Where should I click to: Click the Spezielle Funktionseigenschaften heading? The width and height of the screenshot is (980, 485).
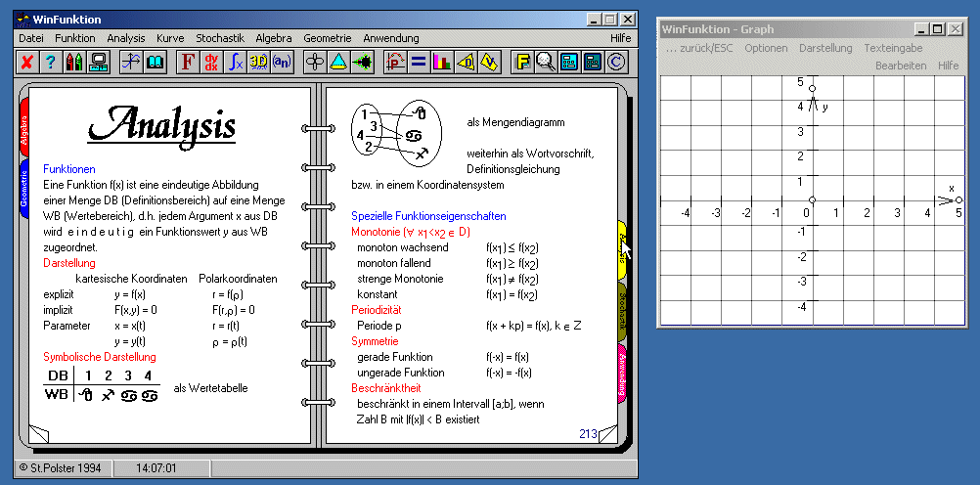tap(428, 216)
